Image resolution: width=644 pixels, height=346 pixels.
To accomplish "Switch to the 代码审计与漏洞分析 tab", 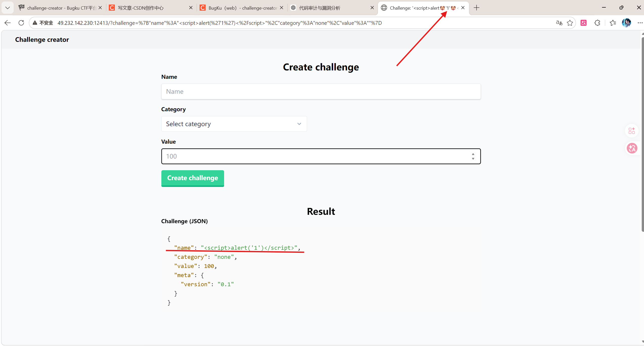I will 332,8.
